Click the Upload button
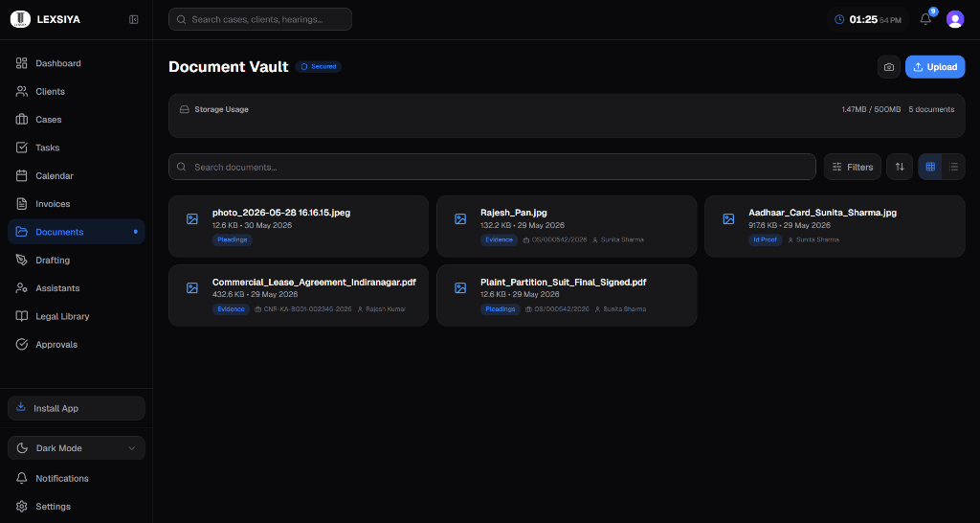This screenshot has width=980, height=523. pos(935,67)
